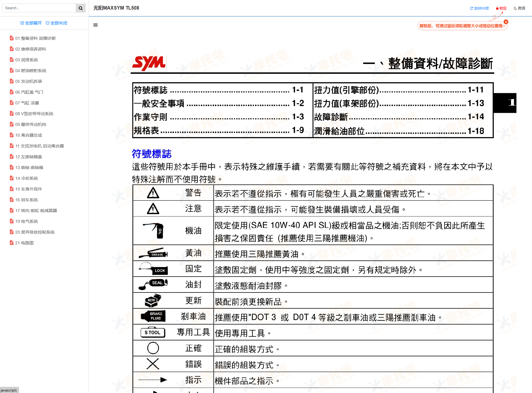Open chapter 19 电气系统
Image resolution: width=532 pixels, height=393 pixels.
pyautogui.click(x=27, y=221)
